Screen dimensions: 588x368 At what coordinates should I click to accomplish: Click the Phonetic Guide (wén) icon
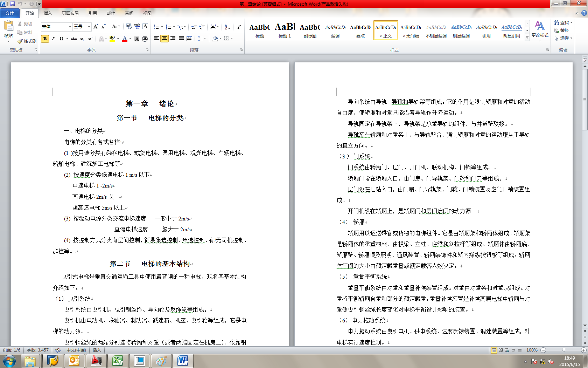137,27
